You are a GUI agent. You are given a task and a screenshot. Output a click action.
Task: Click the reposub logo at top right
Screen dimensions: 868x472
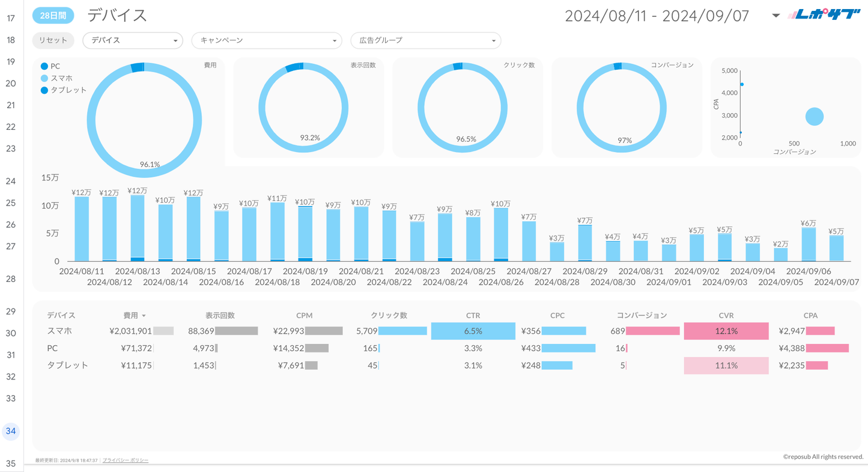(824, 15)
